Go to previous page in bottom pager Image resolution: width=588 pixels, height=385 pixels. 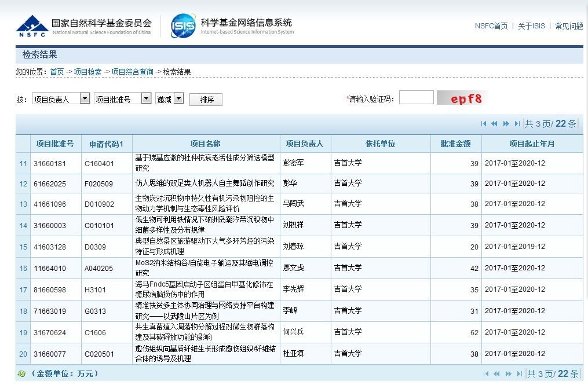(496, 374)
